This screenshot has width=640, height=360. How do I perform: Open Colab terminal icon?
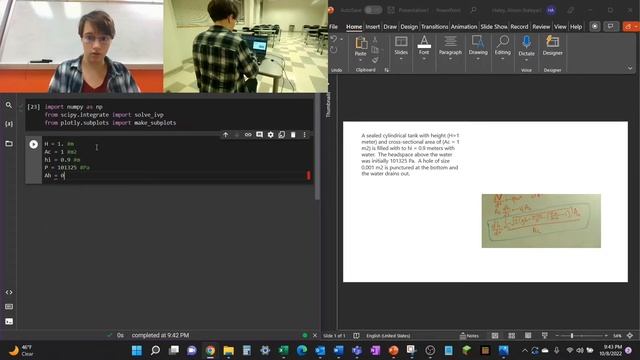coord(9,322)
